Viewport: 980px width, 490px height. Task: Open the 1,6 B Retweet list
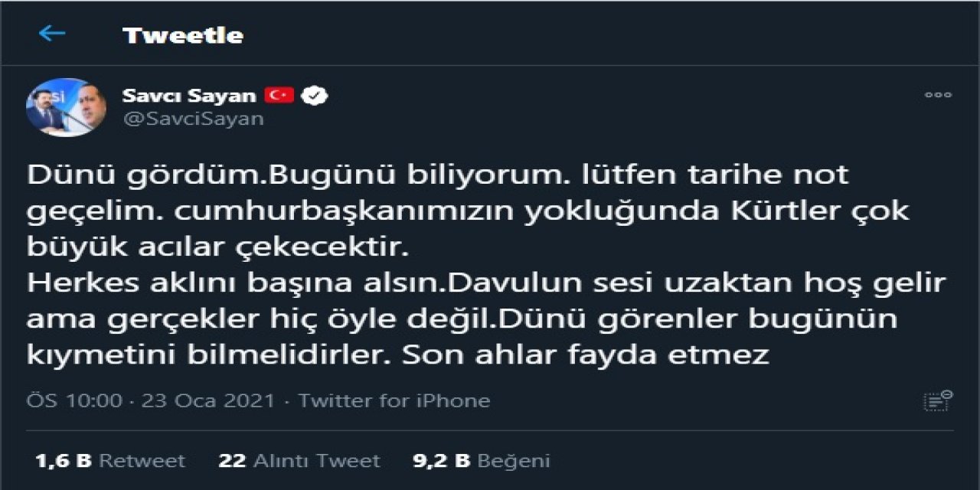pyautogui.click(x=109, y=460)
